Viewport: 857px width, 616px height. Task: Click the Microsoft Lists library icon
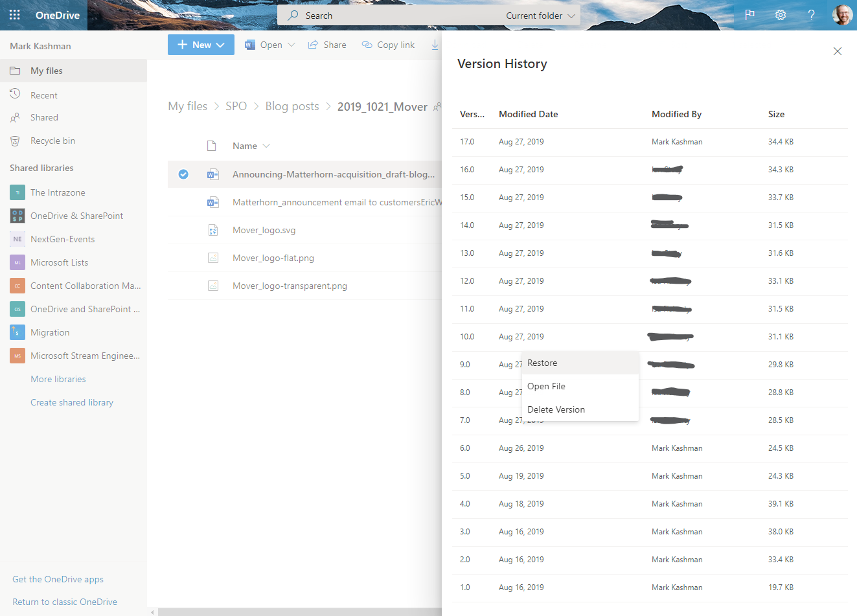tap(17, 262)
